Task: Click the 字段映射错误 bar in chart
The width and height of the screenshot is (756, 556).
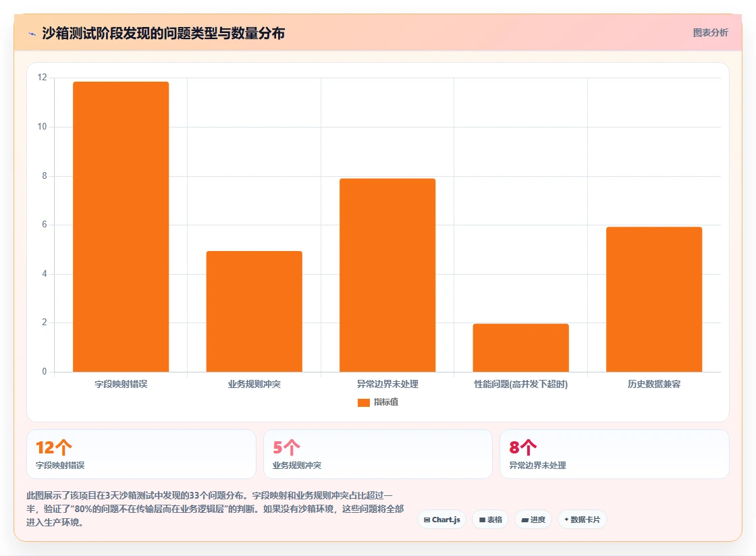Action: (x=121, y=227)
